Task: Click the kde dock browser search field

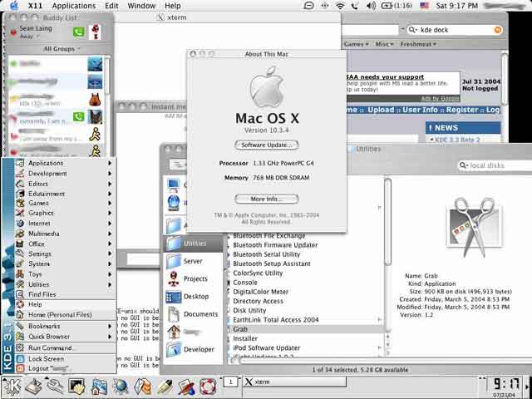Action: click(x=455, y=30)
